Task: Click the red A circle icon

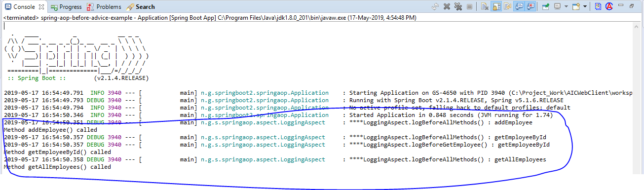Action: pos(609,6)
